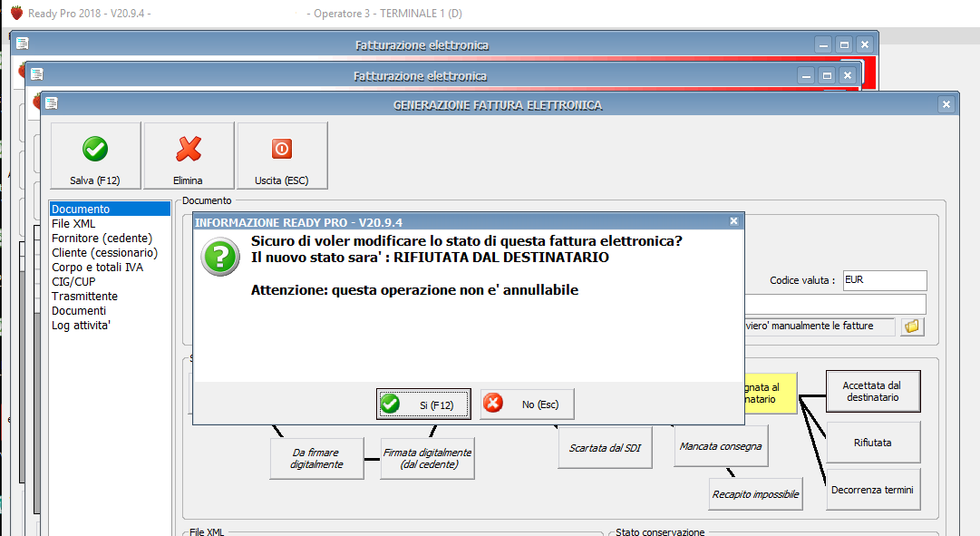Maximize the middle Fatturazione elettronica window
The width and height of the screenshot is (980, 536).
[x=827, y=75]
